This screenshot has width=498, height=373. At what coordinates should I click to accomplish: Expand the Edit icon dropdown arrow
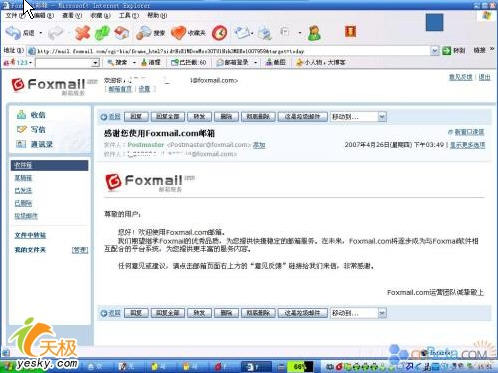point(300,33)
